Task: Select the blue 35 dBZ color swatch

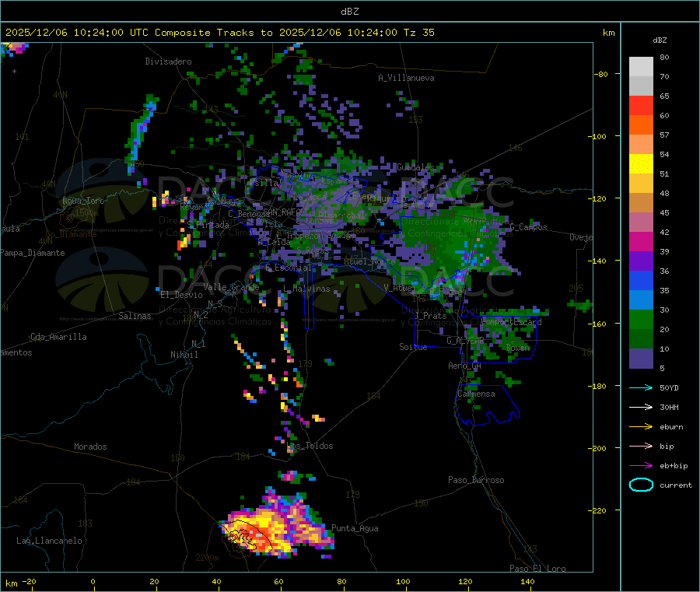Action: click(x=641, y=280)
